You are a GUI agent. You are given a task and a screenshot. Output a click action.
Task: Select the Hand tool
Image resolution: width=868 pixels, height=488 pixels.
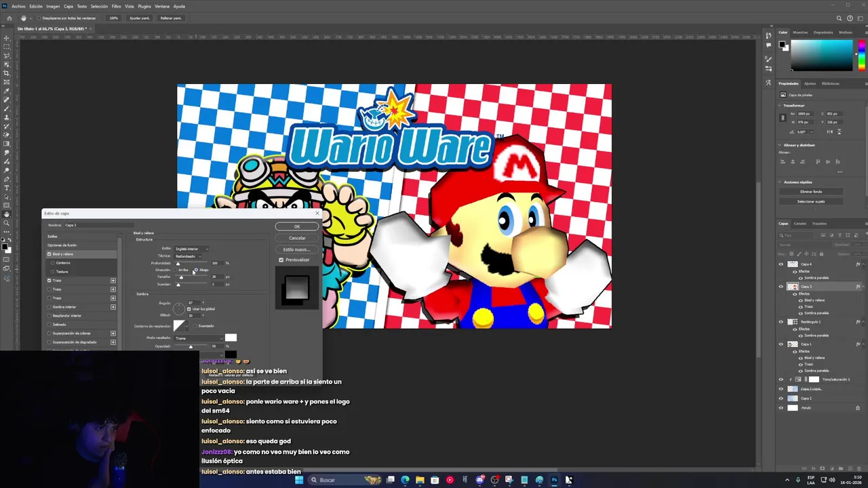coord(7,214)
